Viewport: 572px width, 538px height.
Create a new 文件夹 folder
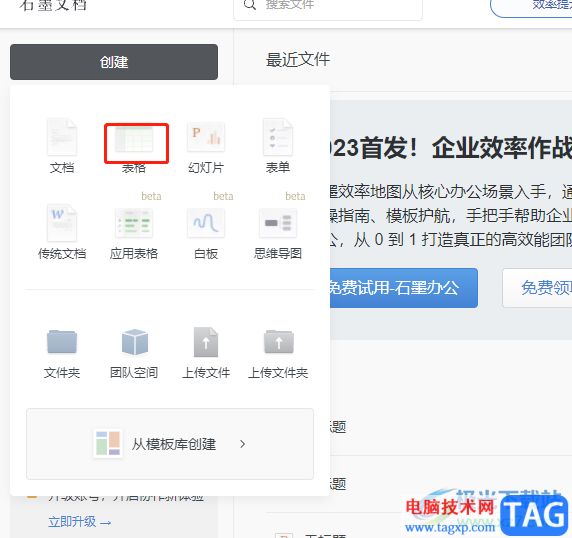[x=62, y=353]
